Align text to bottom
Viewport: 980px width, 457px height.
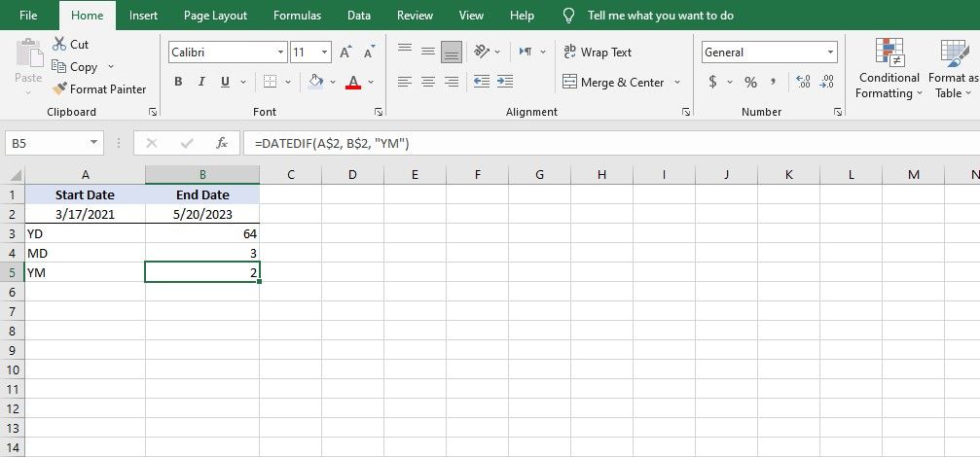tap(452, 52)
